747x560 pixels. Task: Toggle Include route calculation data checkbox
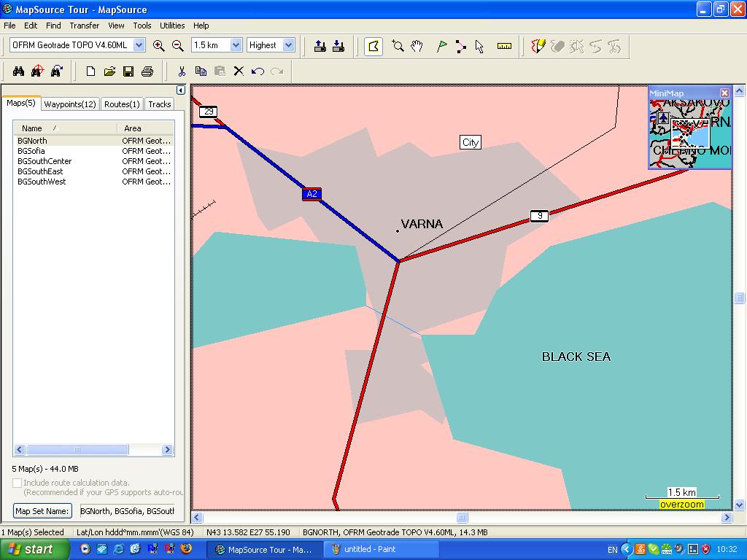(x=18, y=483)
